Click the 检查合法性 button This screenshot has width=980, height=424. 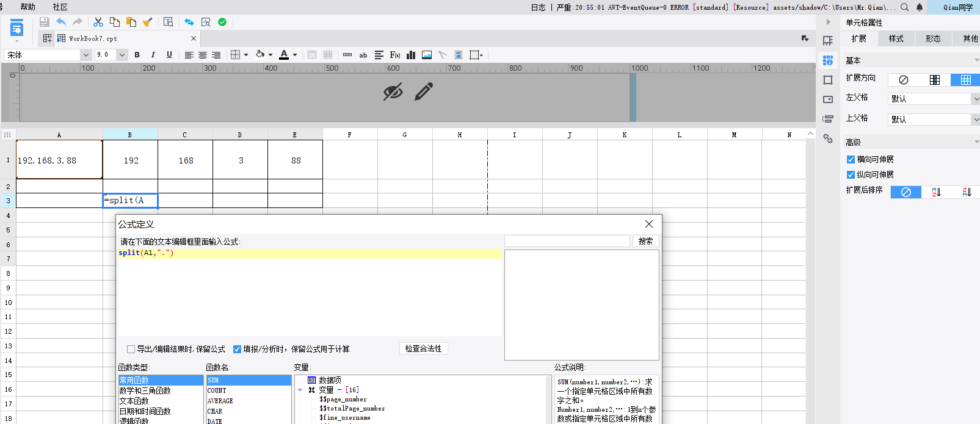coord(423,348)
